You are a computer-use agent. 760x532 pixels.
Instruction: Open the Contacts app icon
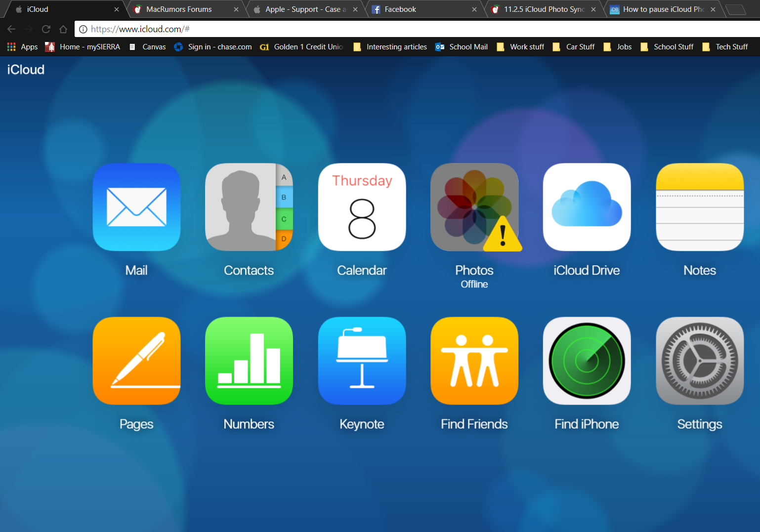(249, 207)
